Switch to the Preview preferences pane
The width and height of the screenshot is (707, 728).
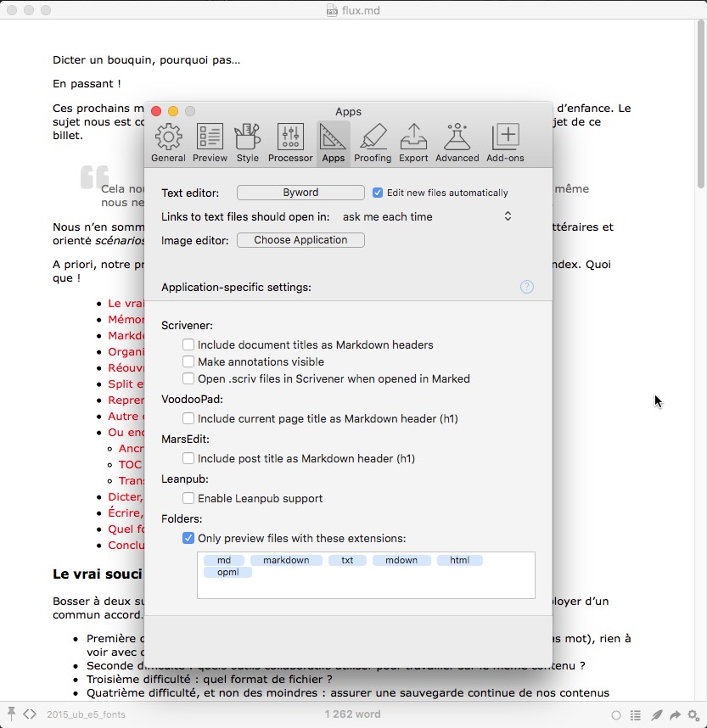(x=210, y=143)
